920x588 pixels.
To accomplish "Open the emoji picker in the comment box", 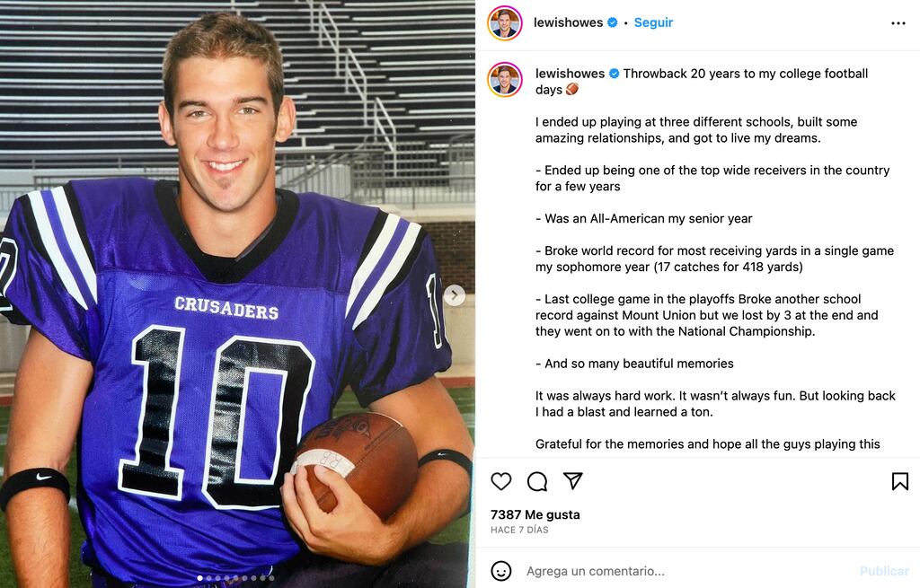I will [x=501, y=571].
